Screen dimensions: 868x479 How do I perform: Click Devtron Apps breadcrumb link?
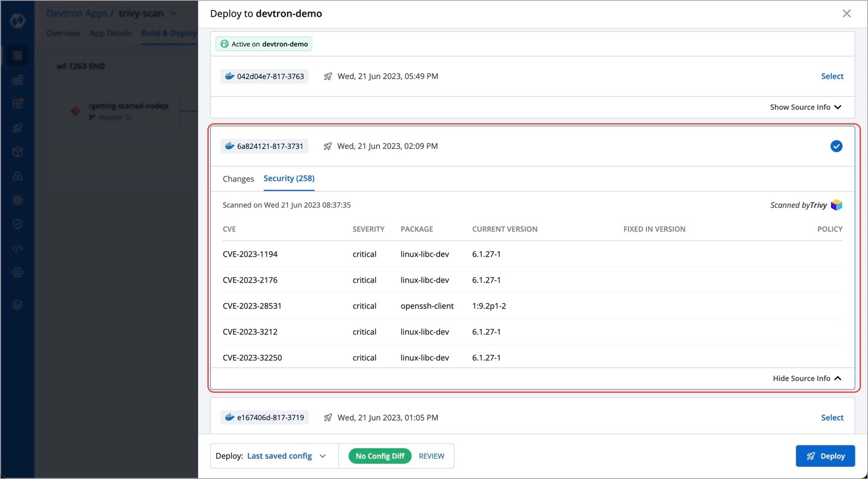point(77,13)
